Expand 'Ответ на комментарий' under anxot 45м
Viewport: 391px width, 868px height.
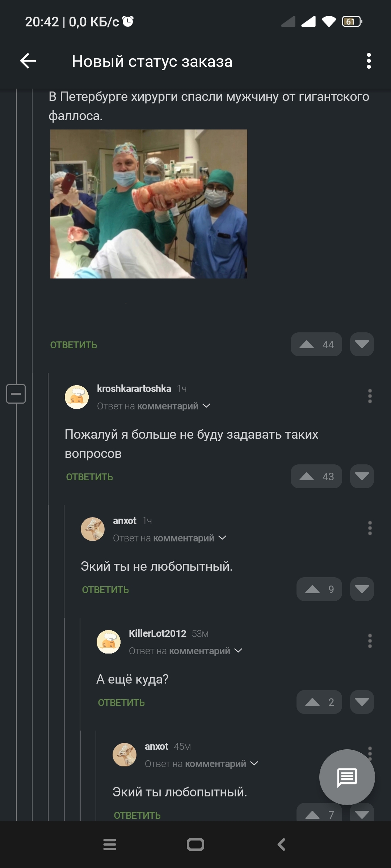pos(201,764)
